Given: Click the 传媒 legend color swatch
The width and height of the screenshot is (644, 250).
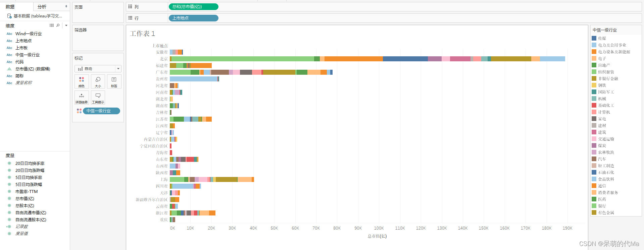Looking at the screenshot, I should [594, 38].
